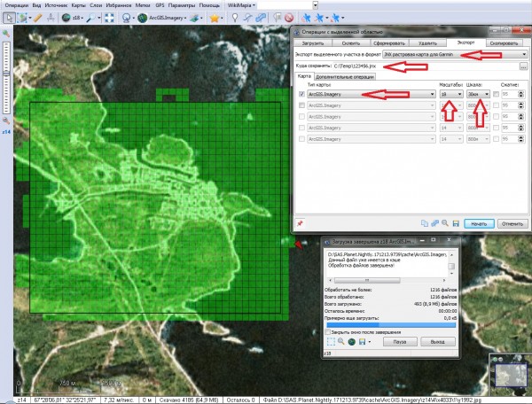
Task: Activate the selection area tool
Action: click(22, 18)
